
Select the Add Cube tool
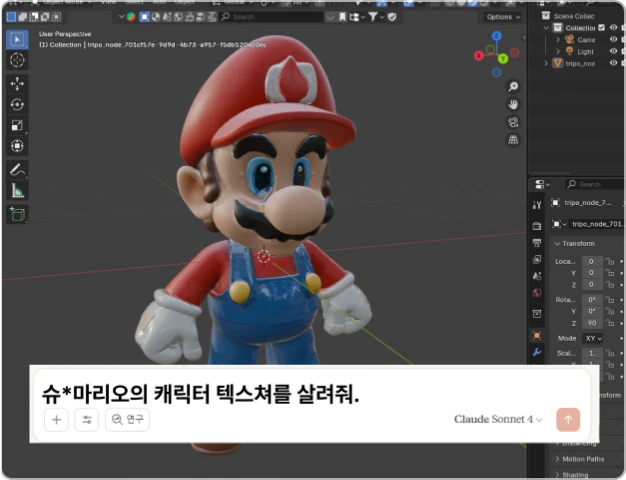(x=17, y=214)
